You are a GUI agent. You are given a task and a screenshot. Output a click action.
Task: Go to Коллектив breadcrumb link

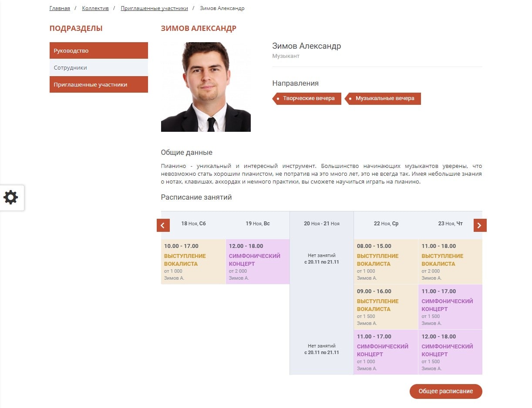(x=95, y=8)
